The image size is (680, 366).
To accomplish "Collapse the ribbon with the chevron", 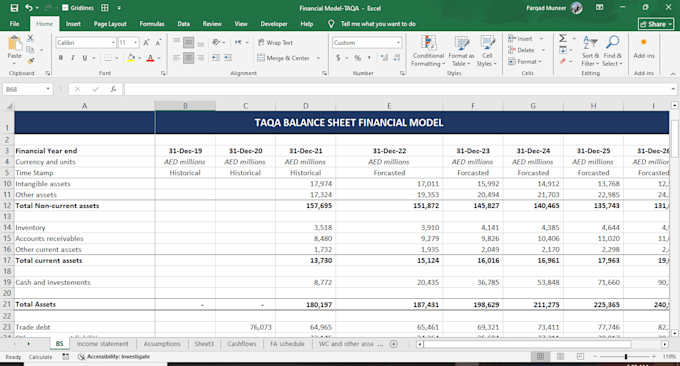I will coord(673,74).
